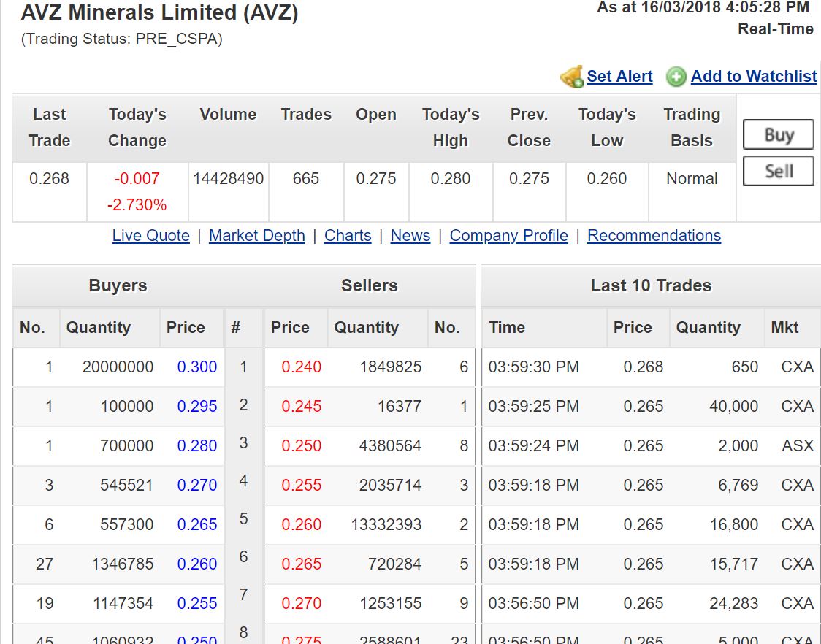Click seller price 0.245
821x644 pixels.
click(x=301, y=406)
